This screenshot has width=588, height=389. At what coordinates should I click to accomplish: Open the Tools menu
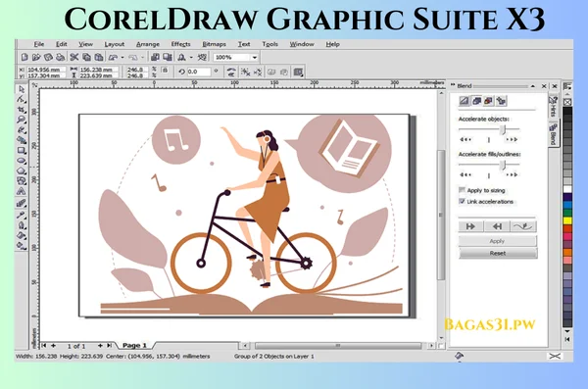pyautogui.click(x=270, y=44)
